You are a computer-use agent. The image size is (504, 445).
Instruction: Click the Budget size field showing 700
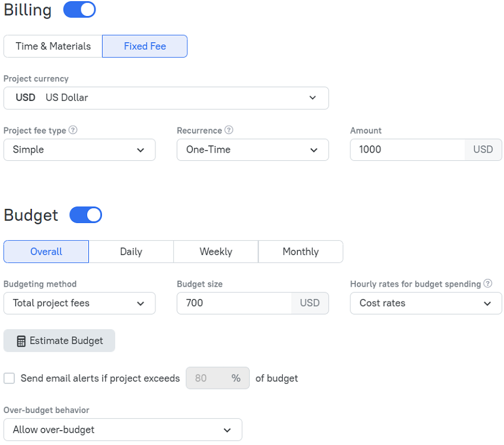click(234, 303)
